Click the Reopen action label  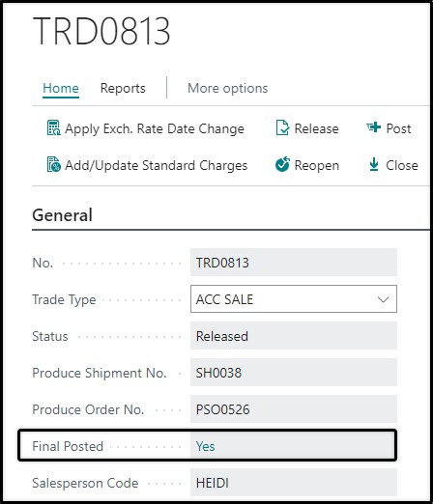point(317,166)
